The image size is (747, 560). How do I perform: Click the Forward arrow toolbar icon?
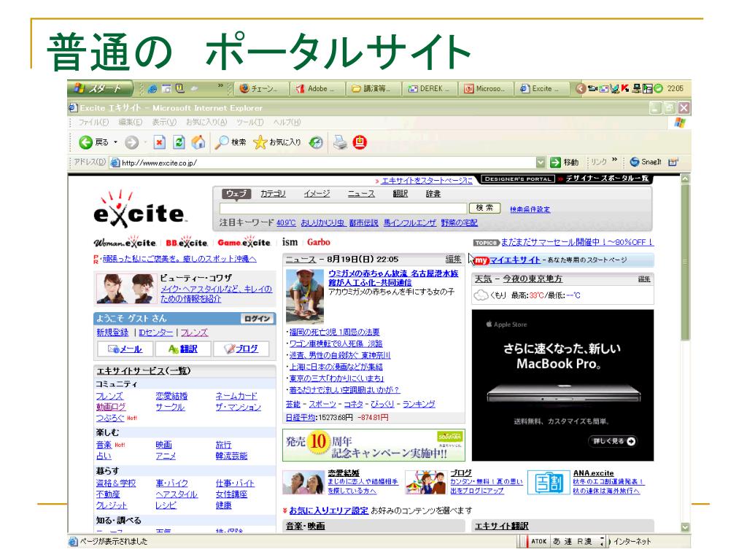[x=132, y=142]
